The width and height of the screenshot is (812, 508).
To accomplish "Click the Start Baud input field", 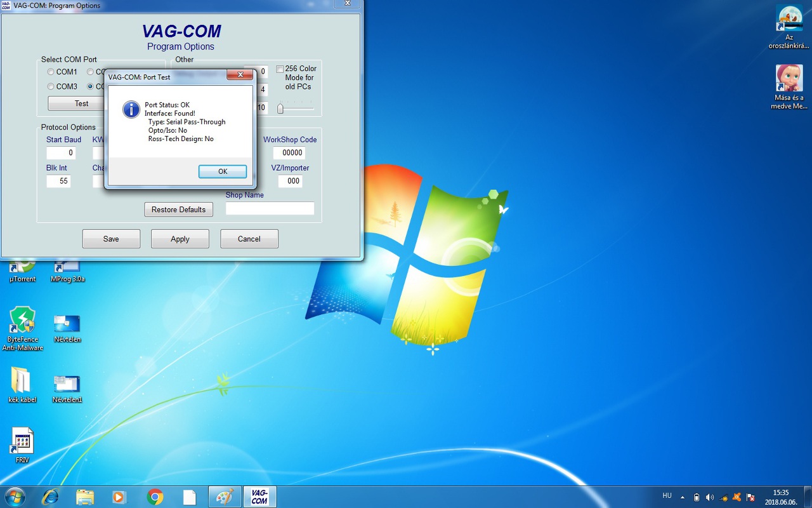I will tap(61, 153).
